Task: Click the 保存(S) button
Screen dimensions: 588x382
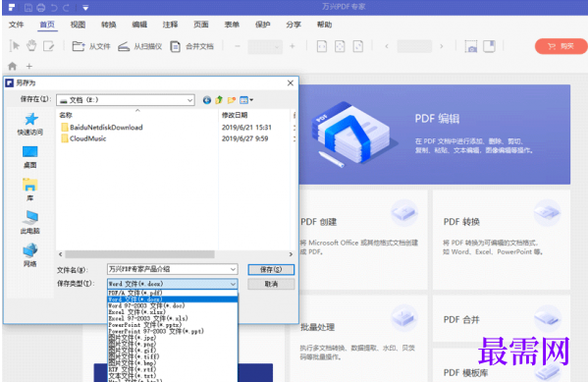Action: [271, 269]
